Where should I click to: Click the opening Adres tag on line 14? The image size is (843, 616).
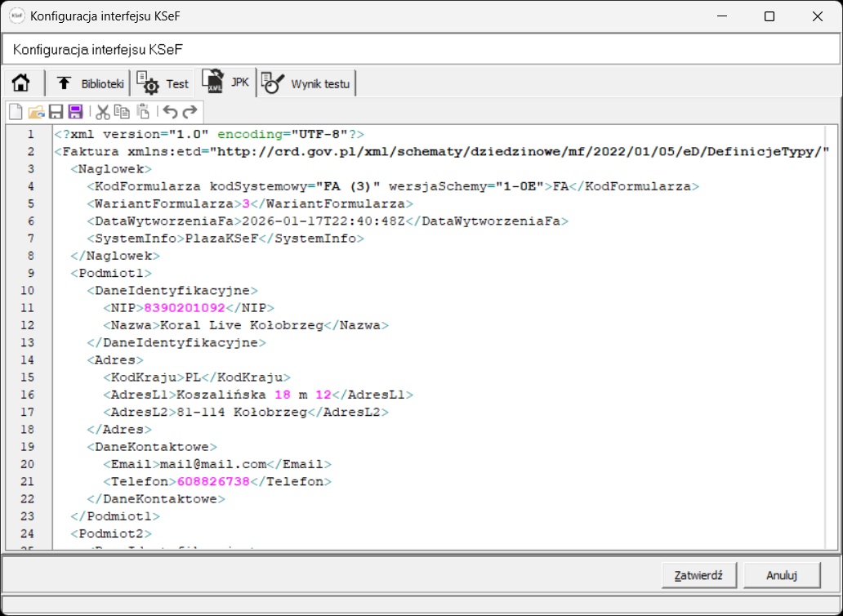[x=115, y=360]
